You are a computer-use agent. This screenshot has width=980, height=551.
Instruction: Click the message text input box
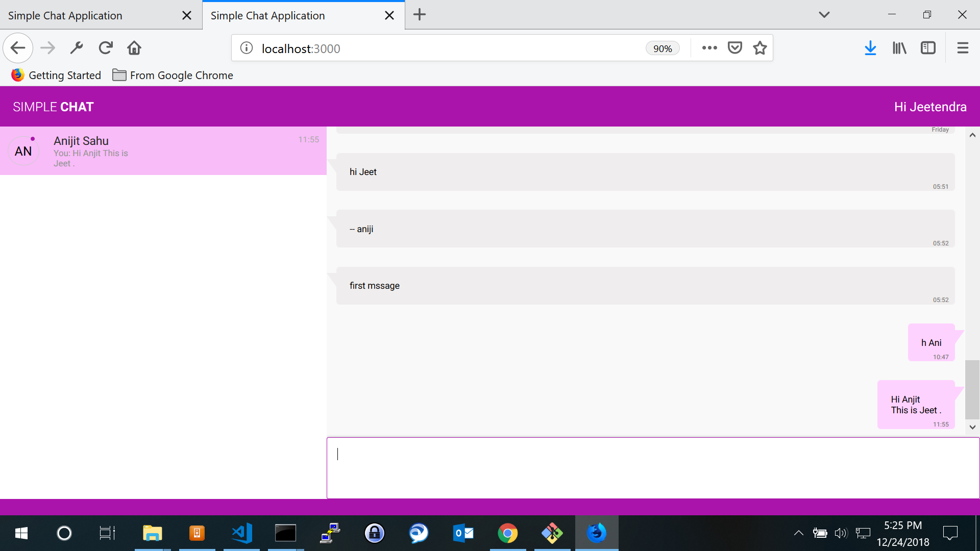652,467
